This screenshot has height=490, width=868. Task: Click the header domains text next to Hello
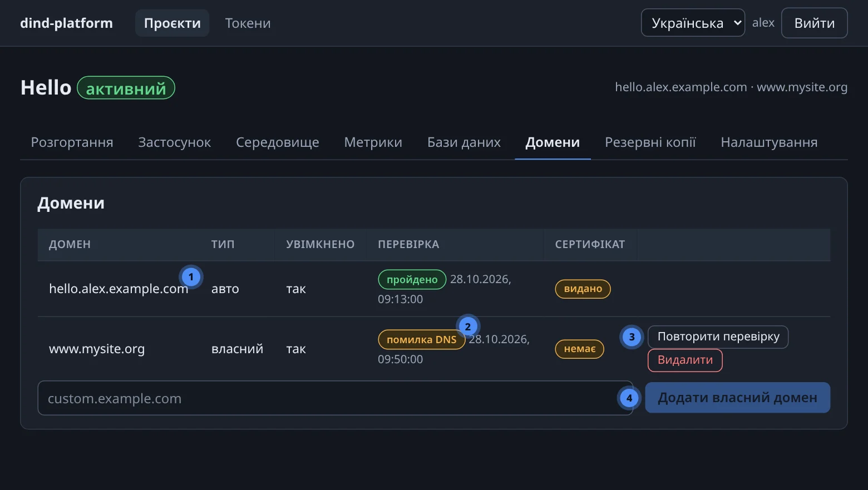(731, 87)
